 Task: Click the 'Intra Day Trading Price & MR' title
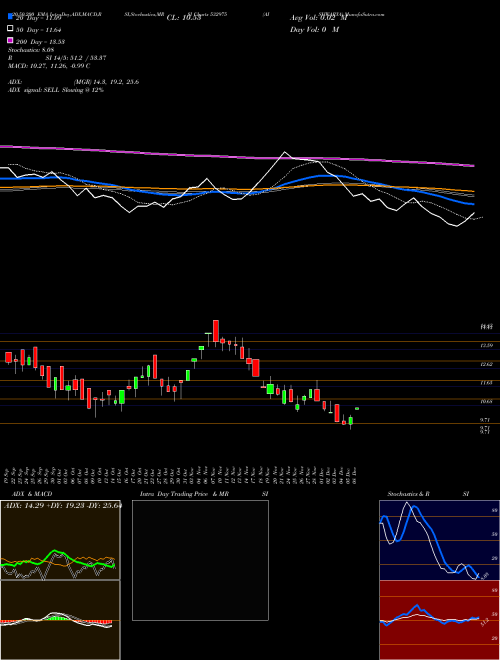pyautogui.click(x=184, y=494)
